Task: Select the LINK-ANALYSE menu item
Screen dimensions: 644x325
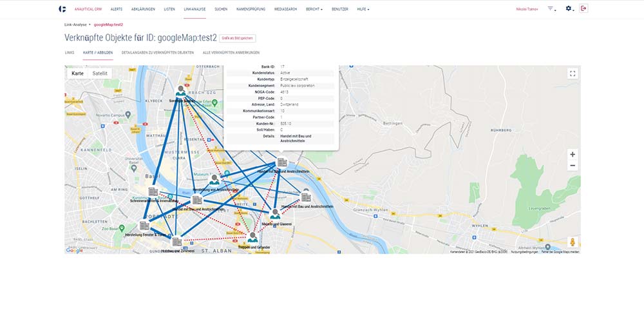Action: (194, 9)
